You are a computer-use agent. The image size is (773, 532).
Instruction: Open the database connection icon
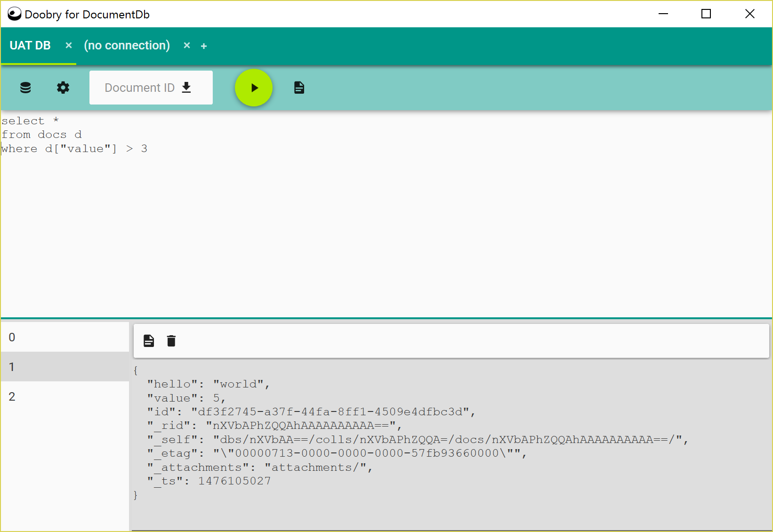click(x=25, y=88)
